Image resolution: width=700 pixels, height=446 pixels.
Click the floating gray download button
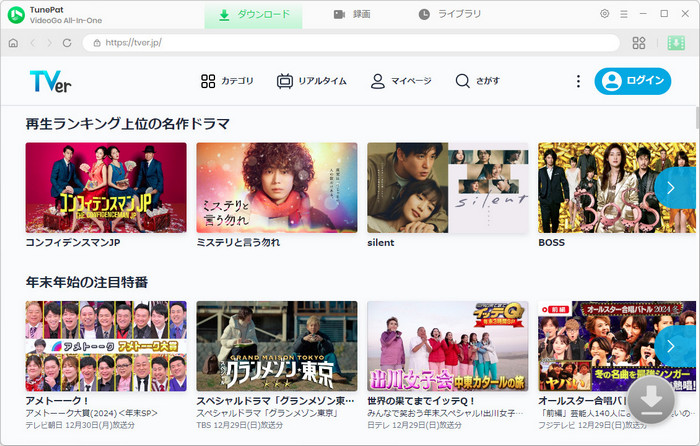tap(651, 400)
